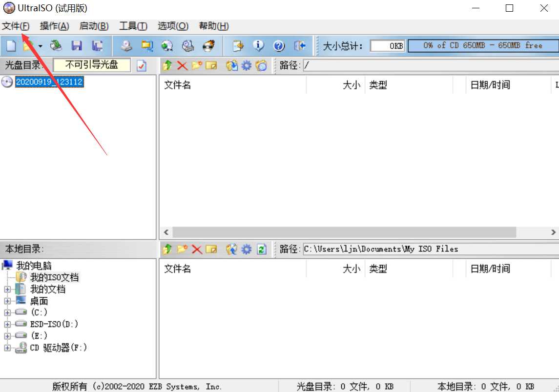Open the 启动(B) menu

(94, 26)
